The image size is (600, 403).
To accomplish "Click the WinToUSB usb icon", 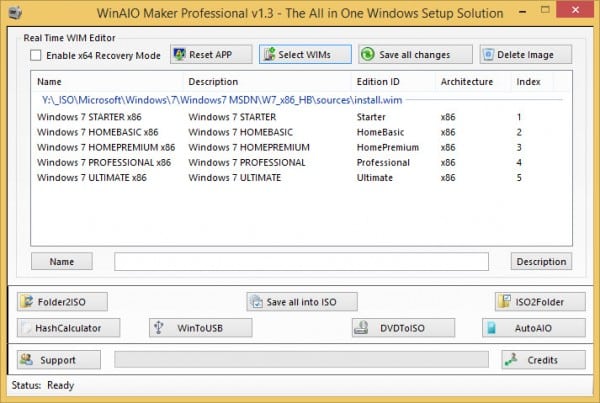I will 158,328.
